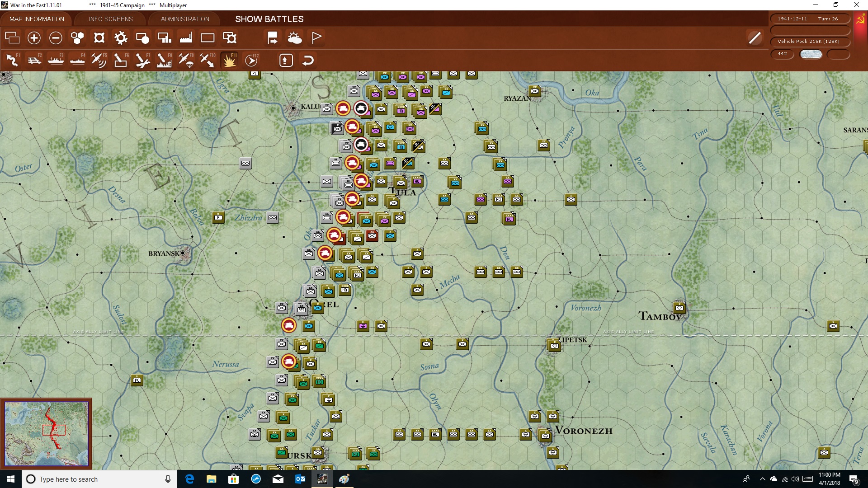
Task: Click the unit counter beside the Zhizdra label
Action: point(273,217)
